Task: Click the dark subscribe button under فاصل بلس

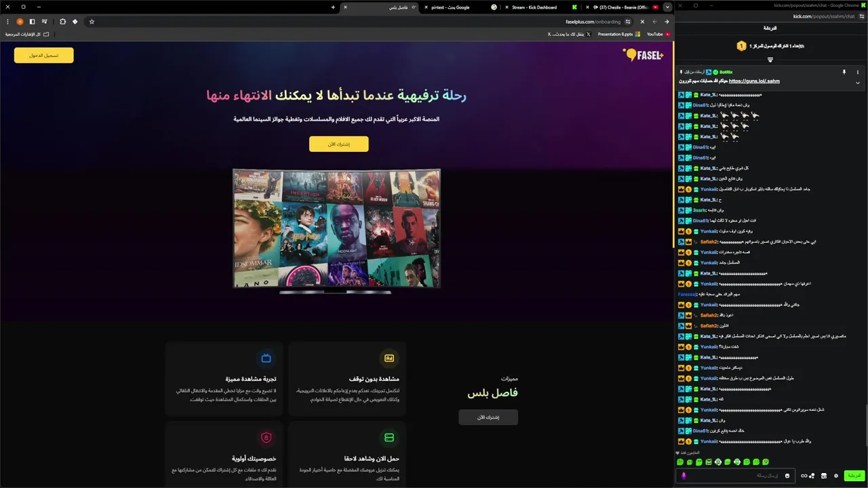Action: click(488, 417)
